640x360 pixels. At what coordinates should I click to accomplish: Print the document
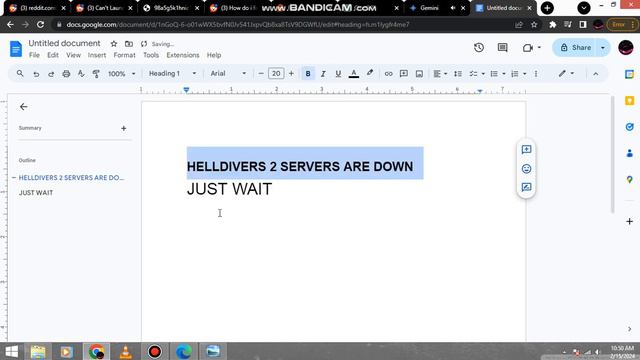[x=66, y=74]
